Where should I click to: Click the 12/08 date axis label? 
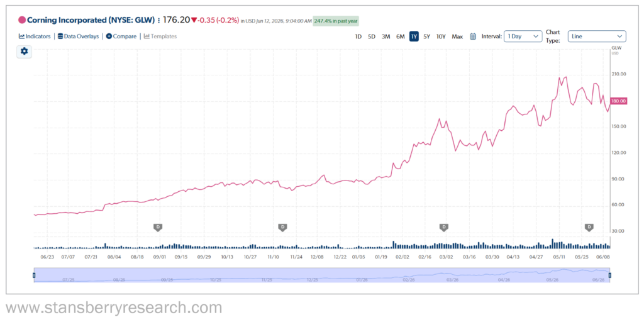click(x=317, y=257)
